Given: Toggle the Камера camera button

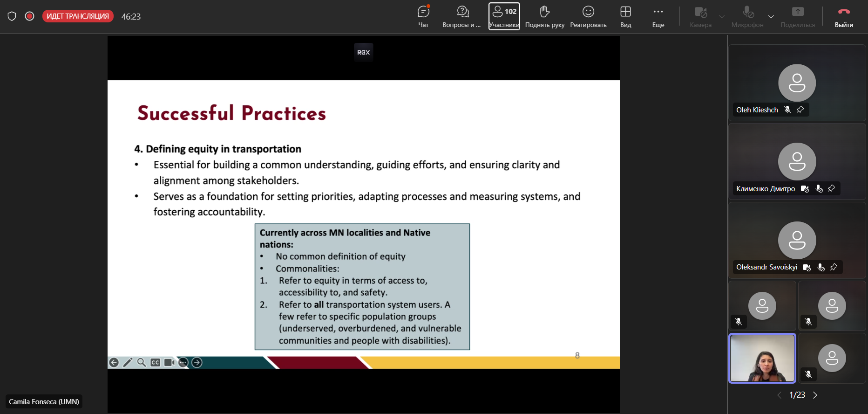Looking at the screenshot, I should tap(700, 16).
